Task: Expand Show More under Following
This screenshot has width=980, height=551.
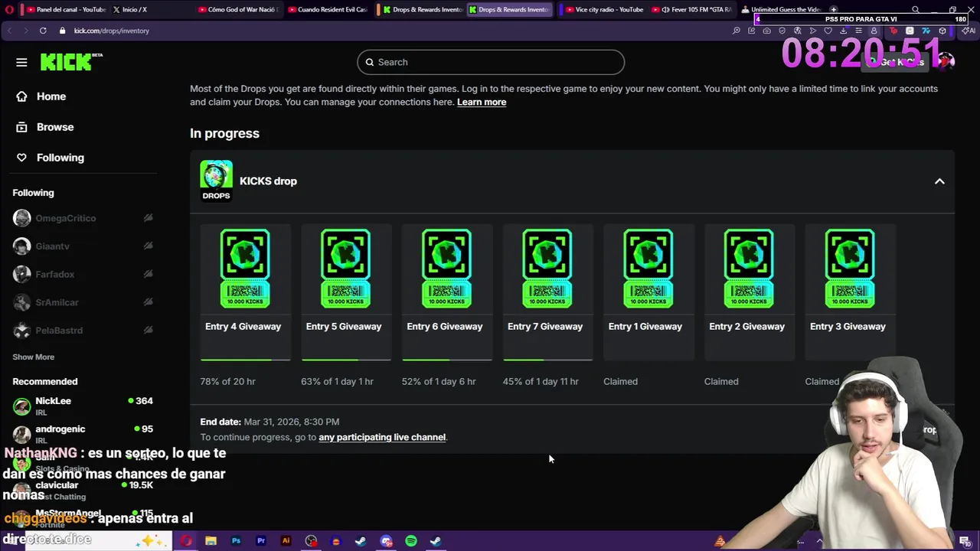Action: click(33, 357)
